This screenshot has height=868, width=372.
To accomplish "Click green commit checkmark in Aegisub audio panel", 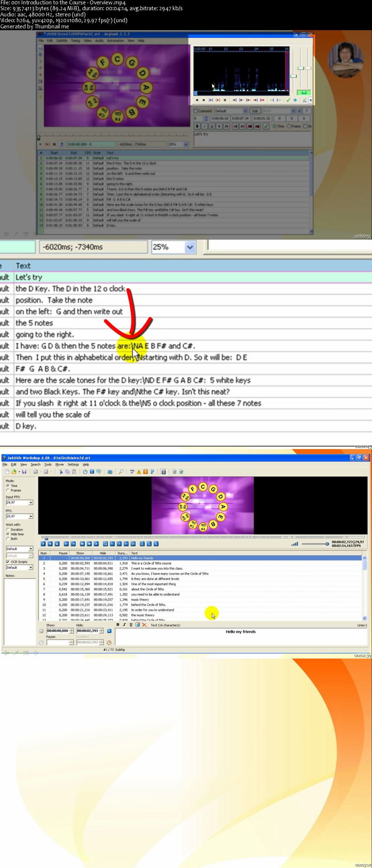I will (288, 100).
